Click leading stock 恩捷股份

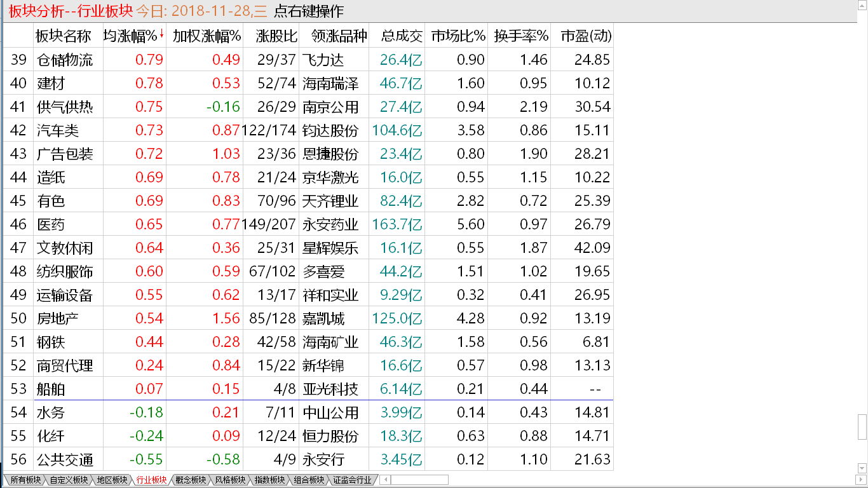coord(330,154)
